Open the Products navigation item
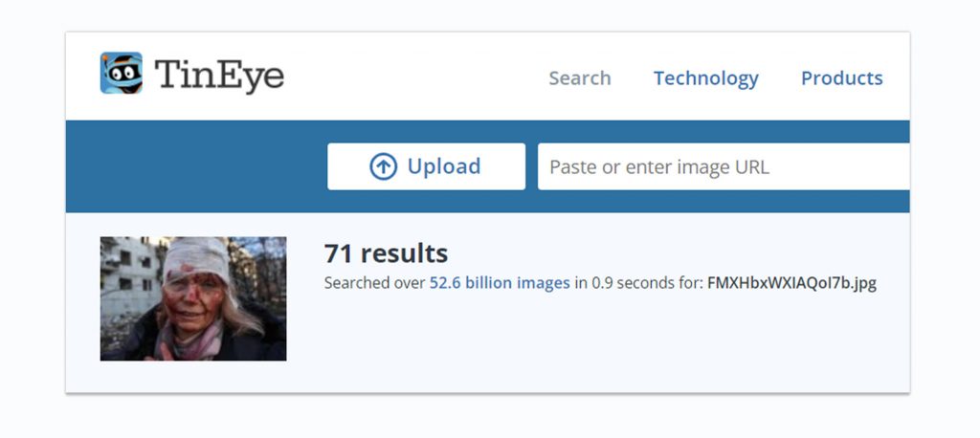This screenshot has width=980, height=438. point(841,78)
